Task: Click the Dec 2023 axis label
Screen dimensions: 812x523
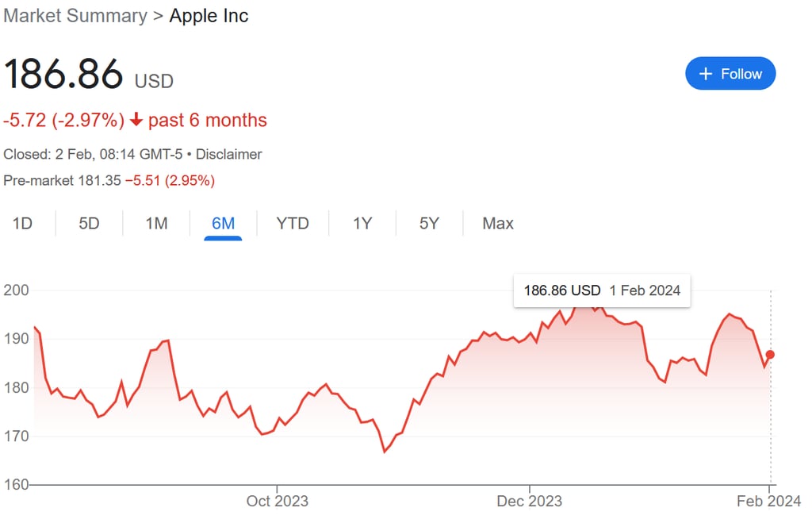Action: (530, 501)
